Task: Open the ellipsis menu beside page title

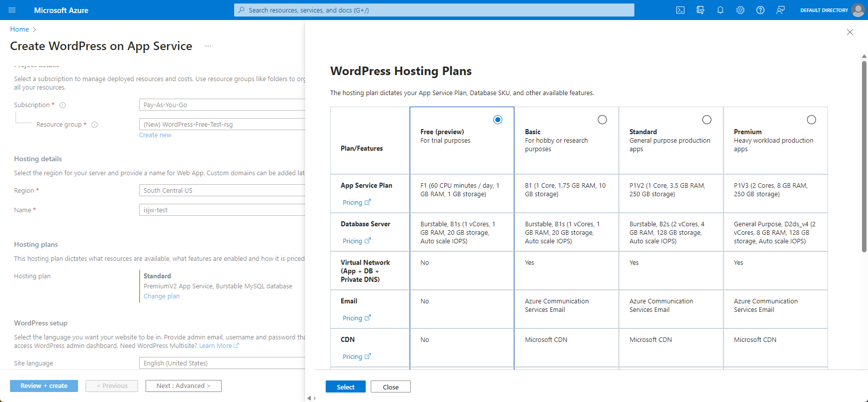Action: pyautogui.click(x=208, y=46)
